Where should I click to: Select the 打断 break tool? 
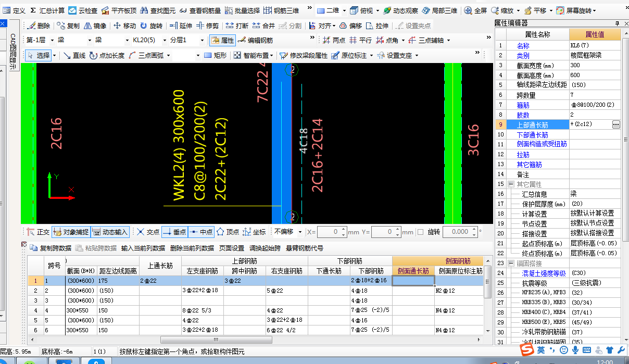tap(236, 26)
